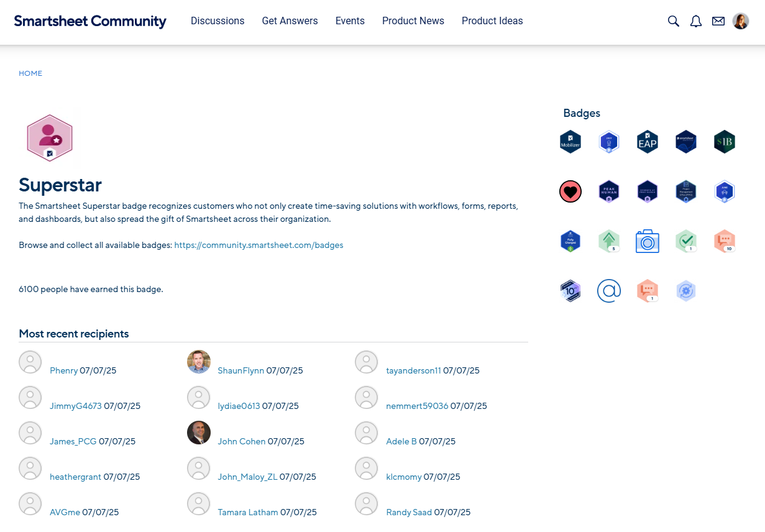Open the Project Management Office badge
The image size is (765, 532).
[x=686, y=191]
